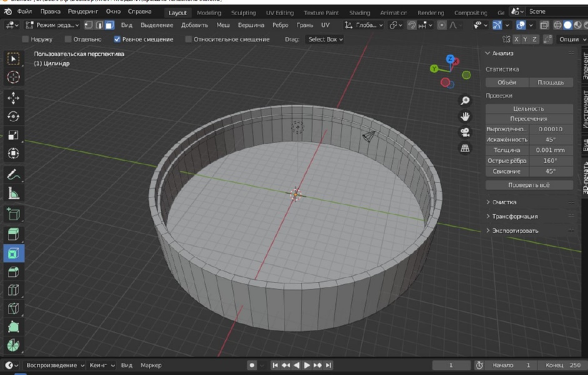Click the Объём statistics button
588x375 pixels.
(x=507, y=82)
